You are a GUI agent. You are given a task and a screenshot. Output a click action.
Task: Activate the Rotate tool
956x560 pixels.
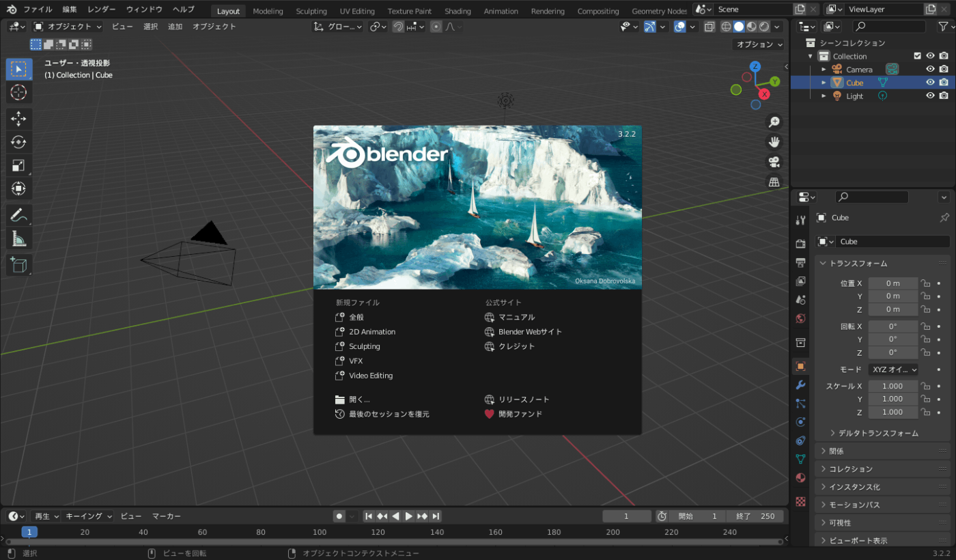coord(19,142)
